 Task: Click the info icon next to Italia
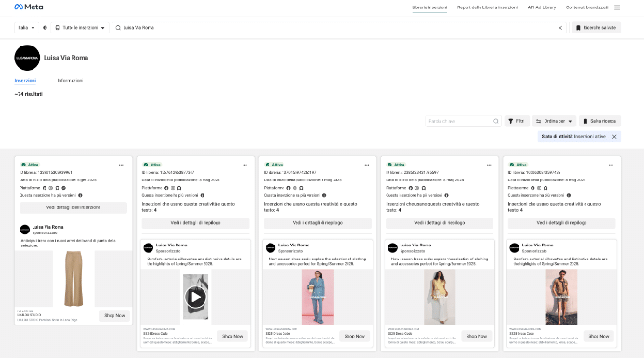(45, 28)
